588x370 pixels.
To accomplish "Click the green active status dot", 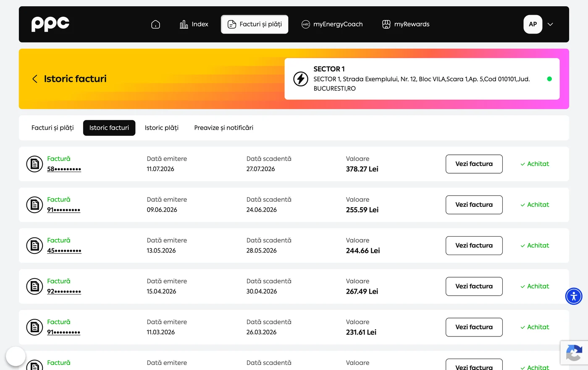I will pyautogui.click(x=549, y=79).
